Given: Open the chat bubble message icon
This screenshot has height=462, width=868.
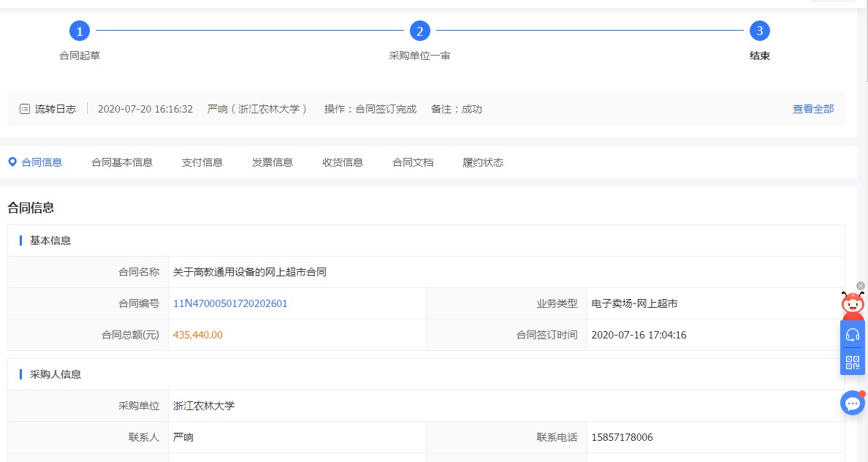Looking at the screenshot, I should [853, 403].
